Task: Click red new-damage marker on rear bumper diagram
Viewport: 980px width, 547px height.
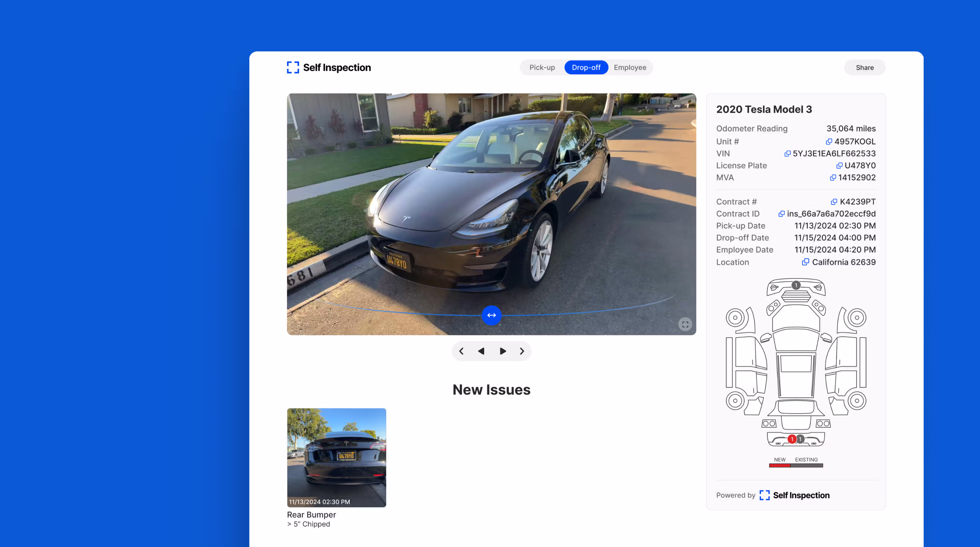Action: pyautogui.click(x=792, y=439)
